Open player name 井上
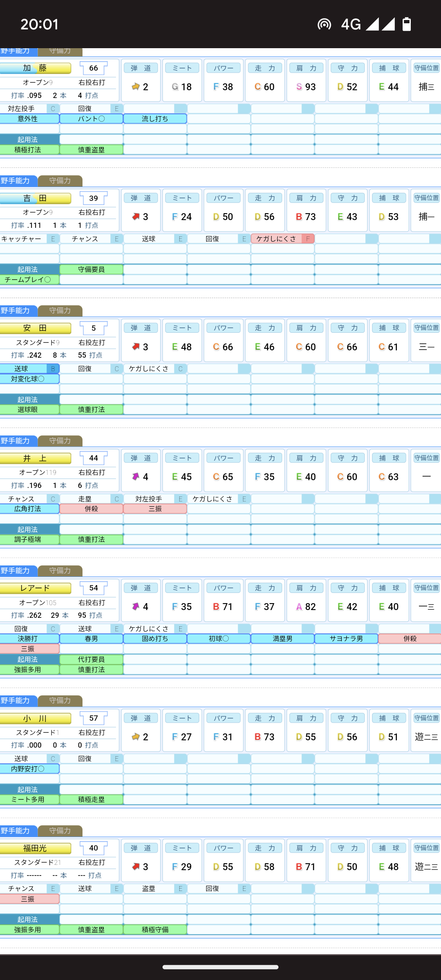Screen dimensions: 441x980 (35, 458)
